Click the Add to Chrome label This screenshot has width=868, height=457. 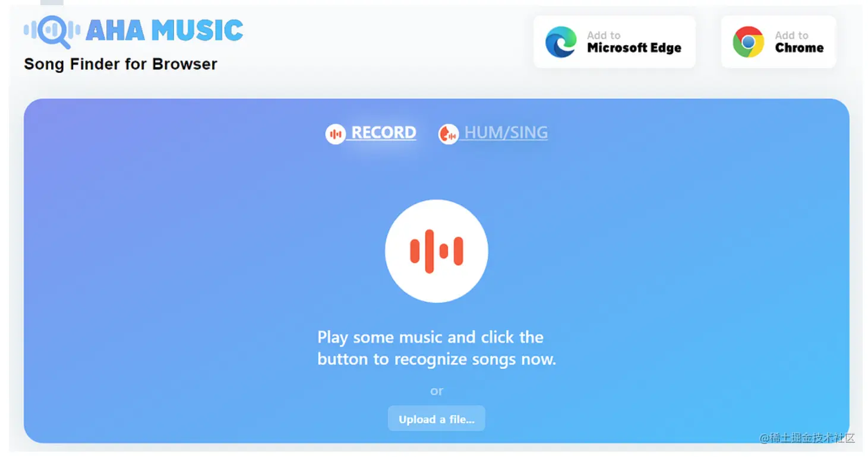click(x=799, y=42)
